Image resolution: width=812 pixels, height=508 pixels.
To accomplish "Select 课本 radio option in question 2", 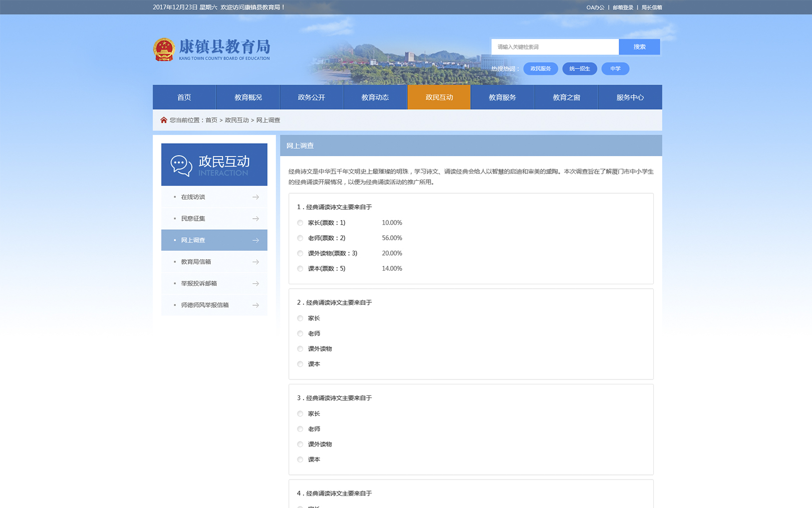I will (x=300, y=364).
